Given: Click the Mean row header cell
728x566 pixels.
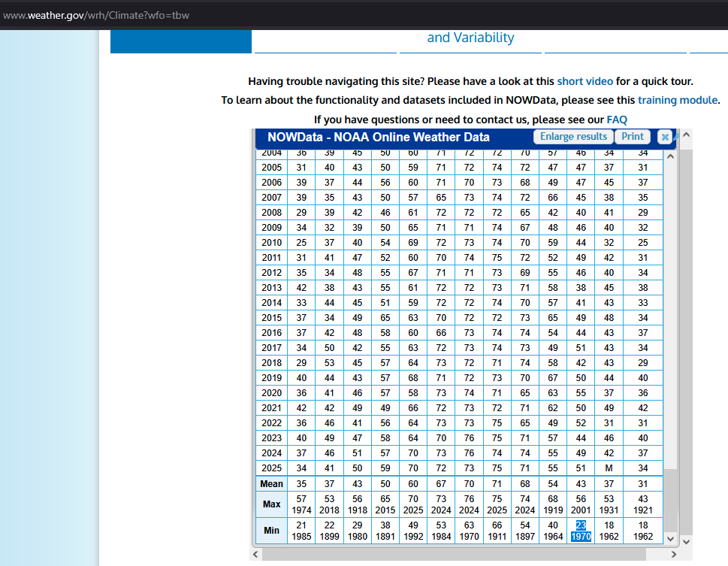Looking at the screenshot, I should click(x=271, y=483).
